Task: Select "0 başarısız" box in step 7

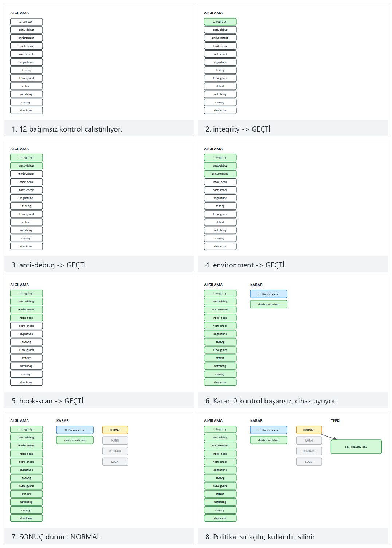Action: coord(75,430)
